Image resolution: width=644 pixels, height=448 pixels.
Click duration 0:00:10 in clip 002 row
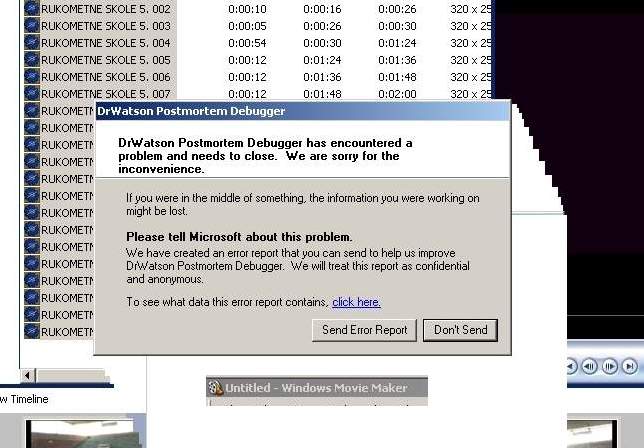[x=247, y=9]
